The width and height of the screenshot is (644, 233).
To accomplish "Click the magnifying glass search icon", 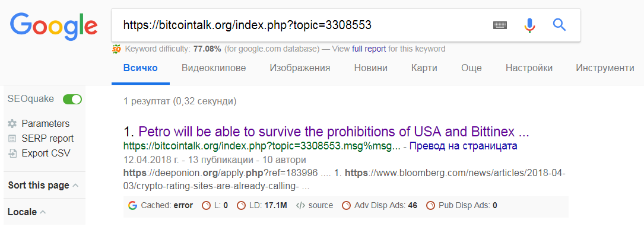I will pos(559,25).
